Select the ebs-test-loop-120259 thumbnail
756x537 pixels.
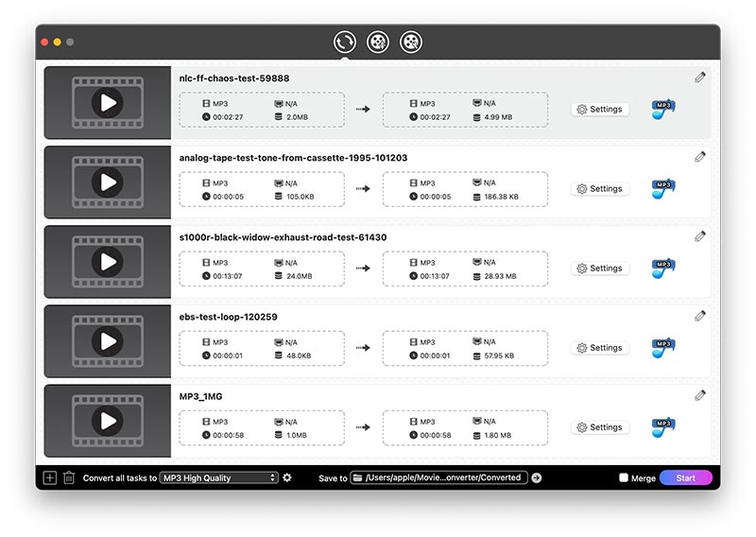click(108, 341)
